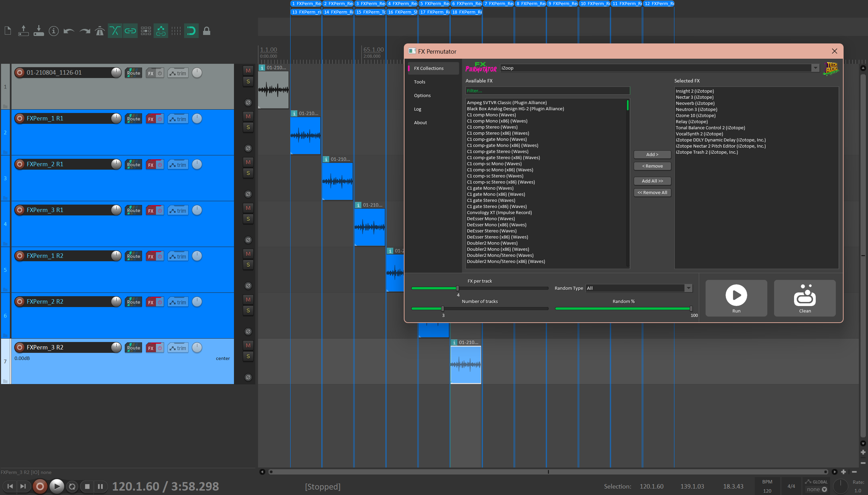
Task: Switch to the Tools section
Action: 419,81
